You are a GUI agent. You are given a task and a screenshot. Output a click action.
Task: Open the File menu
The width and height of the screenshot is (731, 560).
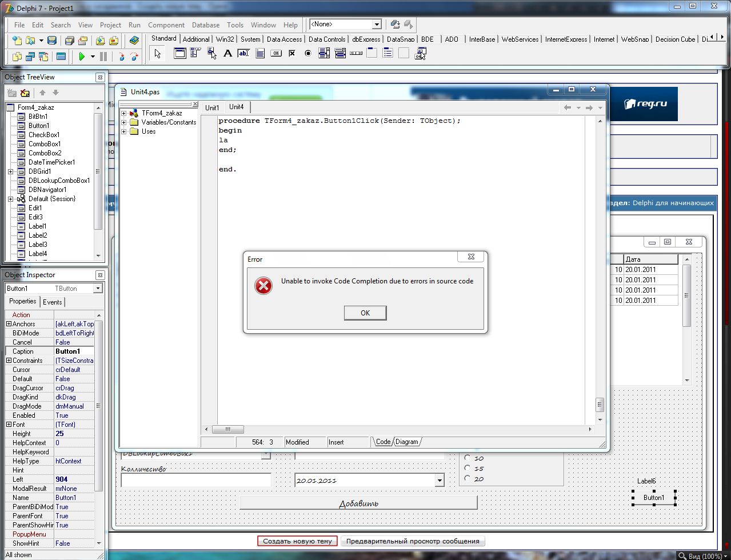[19, 25]
